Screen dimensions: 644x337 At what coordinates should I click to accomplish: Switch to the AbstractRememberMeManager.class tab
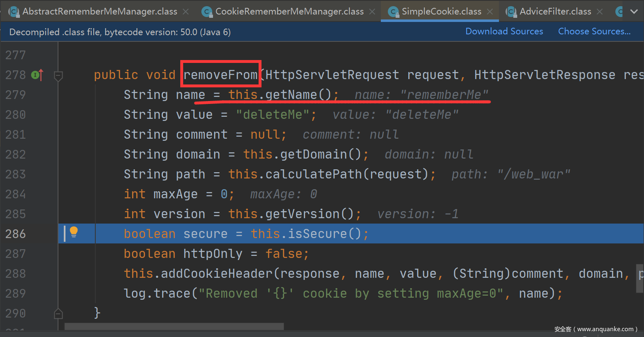(x=99, y=12)
